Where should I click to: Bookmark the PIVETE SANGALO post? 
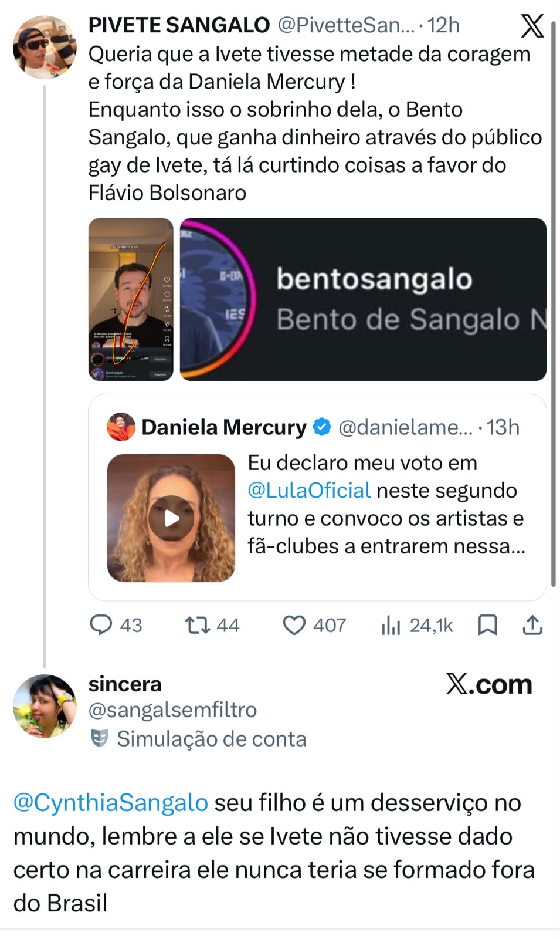[487, 625]
